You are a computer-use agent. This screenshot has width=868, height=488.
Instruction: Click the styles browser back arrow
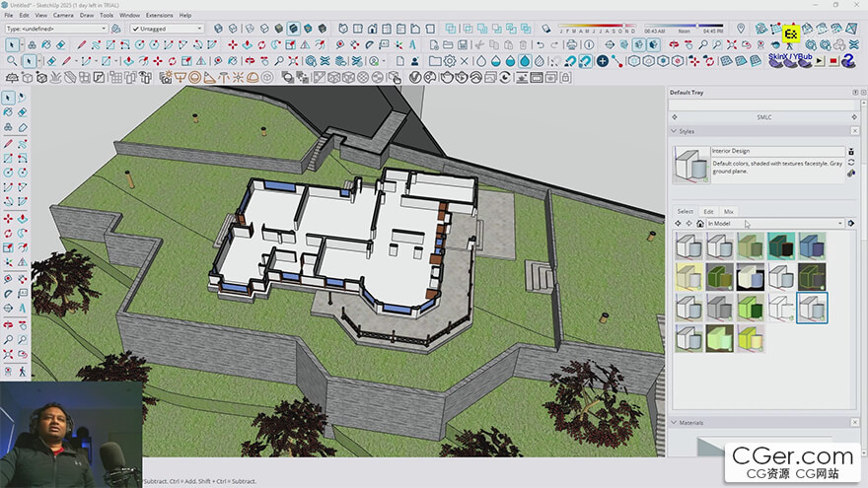pos(678,224)
